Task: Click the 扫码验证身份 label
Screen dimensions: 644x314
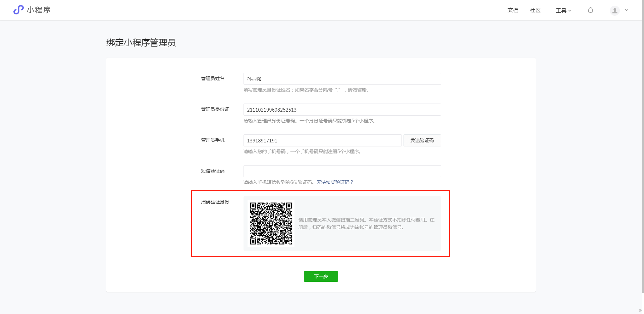Action: pyautogui.click(x=215, y=202)
